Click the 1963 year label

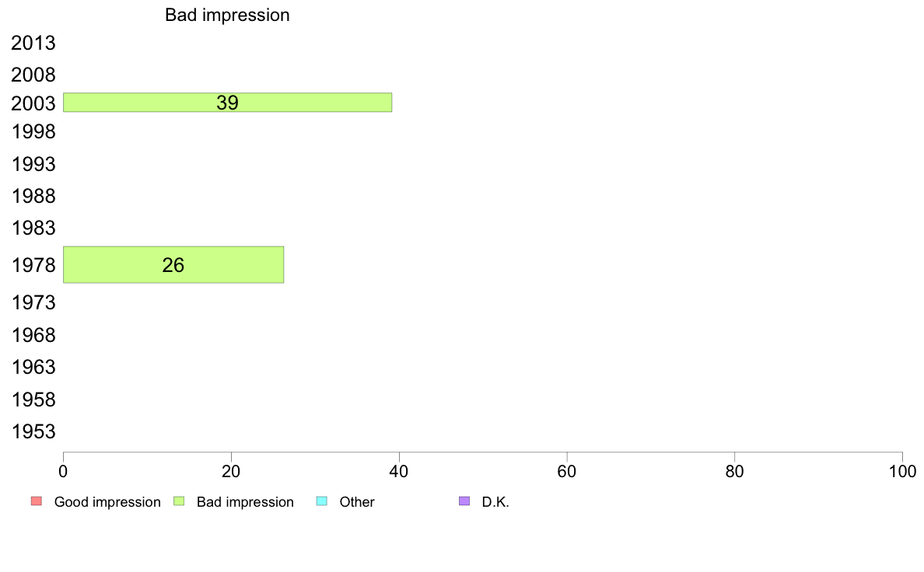coord(33,367)
